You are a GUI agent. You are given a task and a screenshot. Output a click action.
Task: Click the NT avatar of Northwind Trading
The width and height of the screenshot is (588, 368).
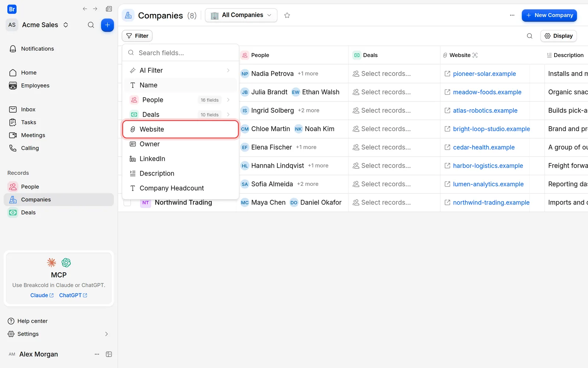click(146, 203)
